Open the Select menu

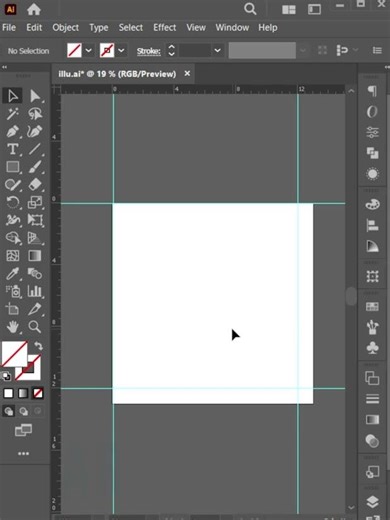click(x=131, y=27)
